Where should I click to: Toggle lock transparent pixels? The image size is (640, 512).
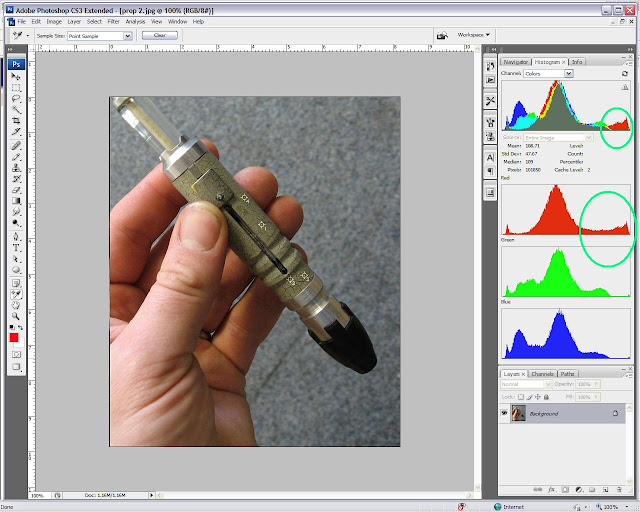(x=520, y=396)
